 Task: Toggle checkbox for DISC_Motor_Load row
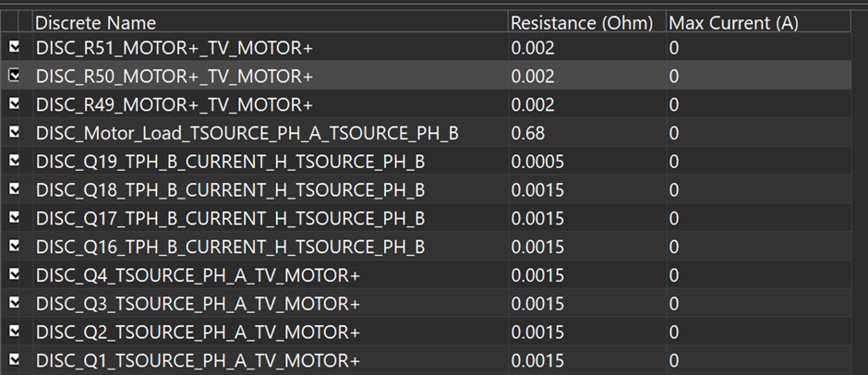(15, 133)
